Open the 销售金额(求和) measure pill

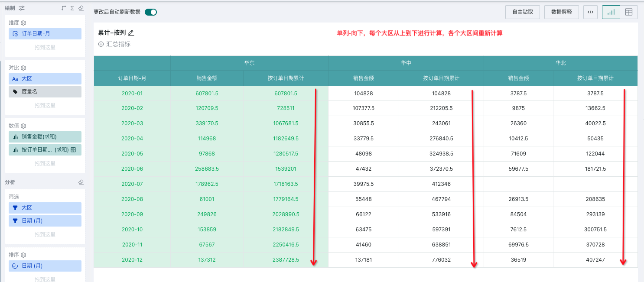pos(45,137)
